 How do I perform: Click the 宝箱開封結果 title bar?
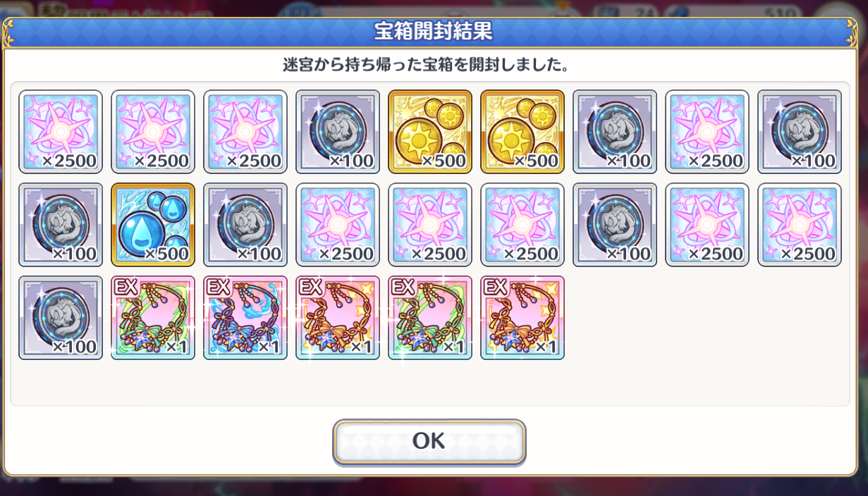(x=433, y=32)
